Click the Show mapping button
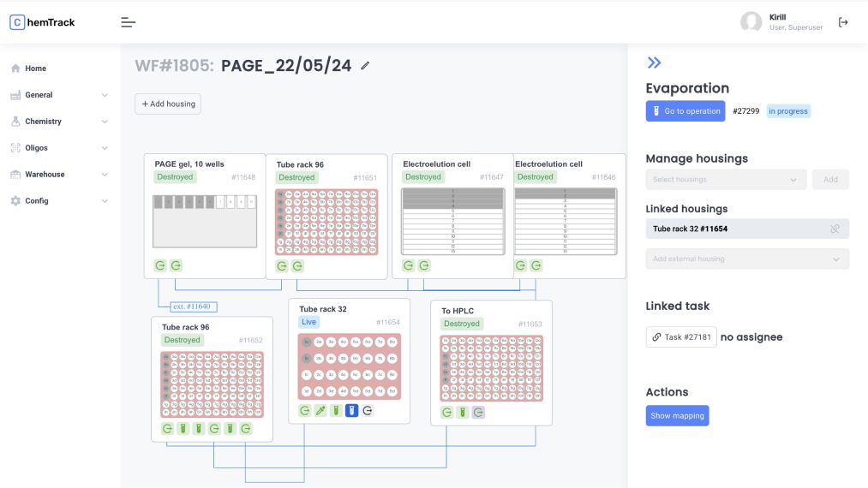 [x=677, y=415]
